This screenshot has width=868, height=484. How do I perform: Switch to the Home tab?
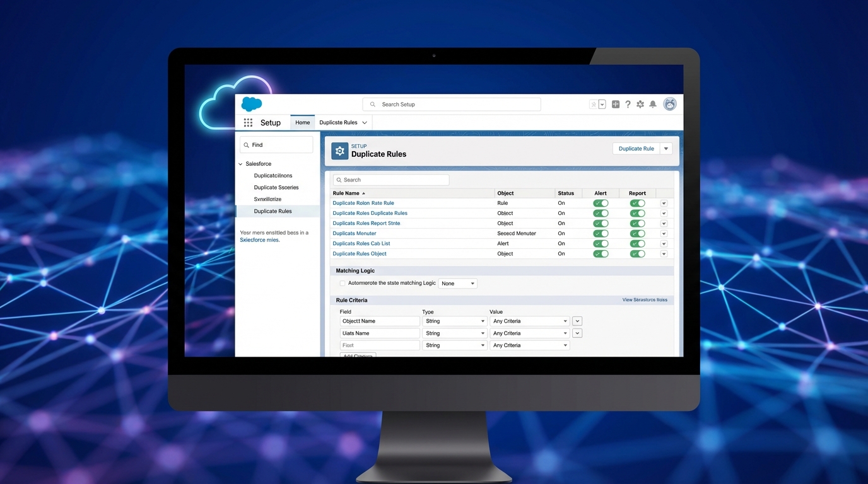point(302,122)
